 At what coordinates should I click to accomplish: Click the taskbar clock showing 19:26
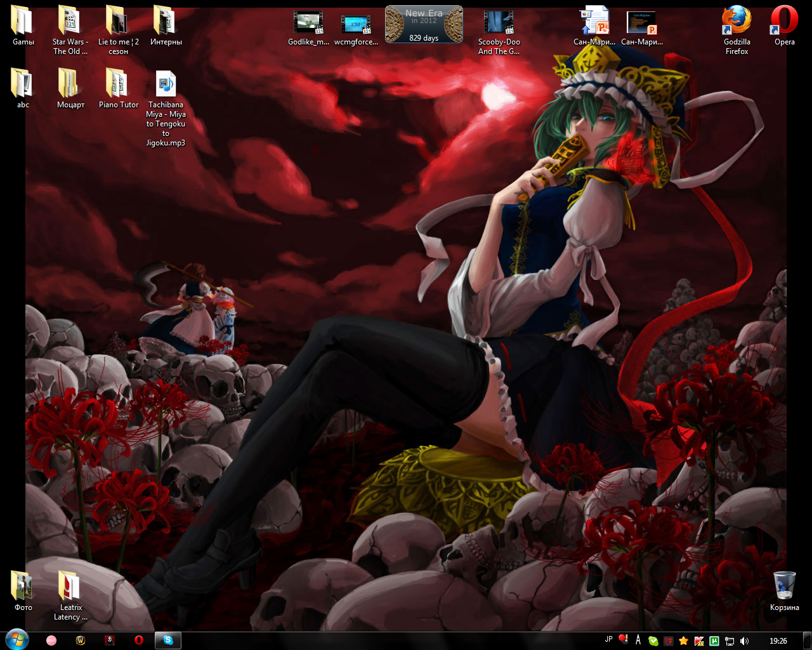(x=778, y=641)
